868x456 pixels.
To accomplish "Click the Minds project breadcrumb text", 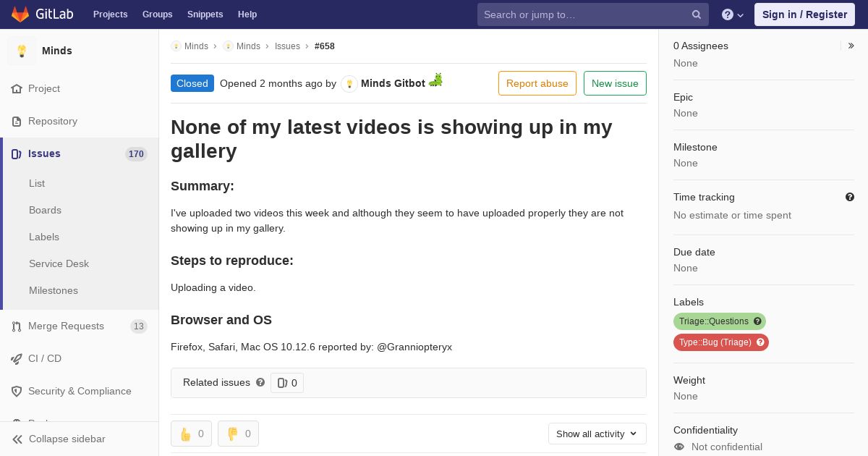I will [248, 46].
